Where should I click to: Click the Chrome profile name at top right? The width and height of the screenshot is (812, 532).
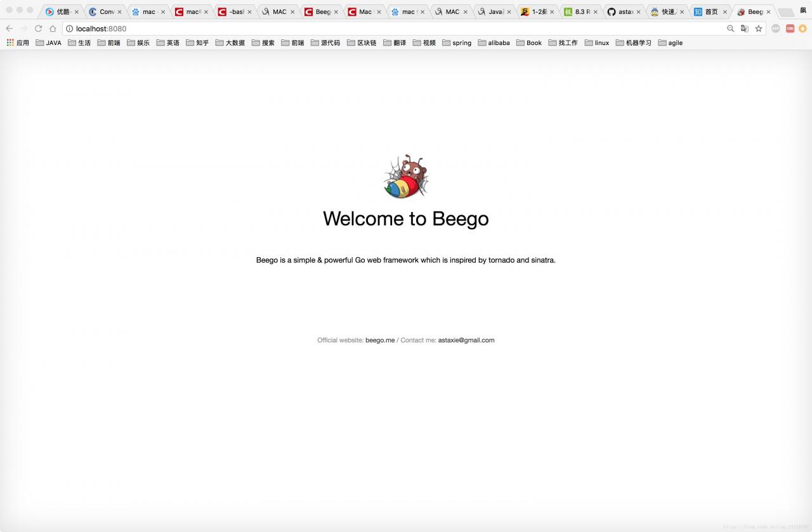[x=803, y=11]
